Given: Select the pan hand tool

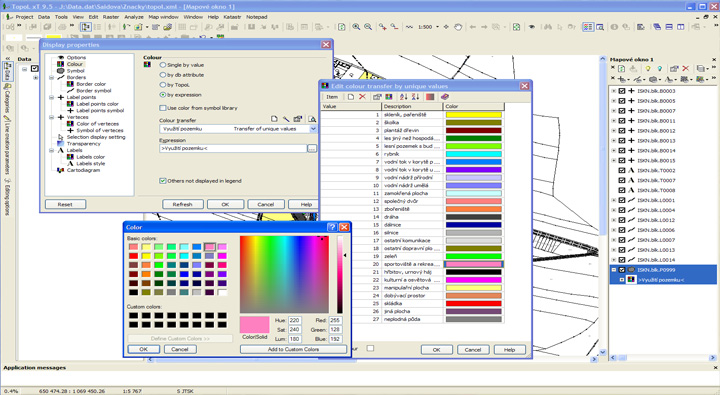Looking at the screenshot, I should (458, 27).
